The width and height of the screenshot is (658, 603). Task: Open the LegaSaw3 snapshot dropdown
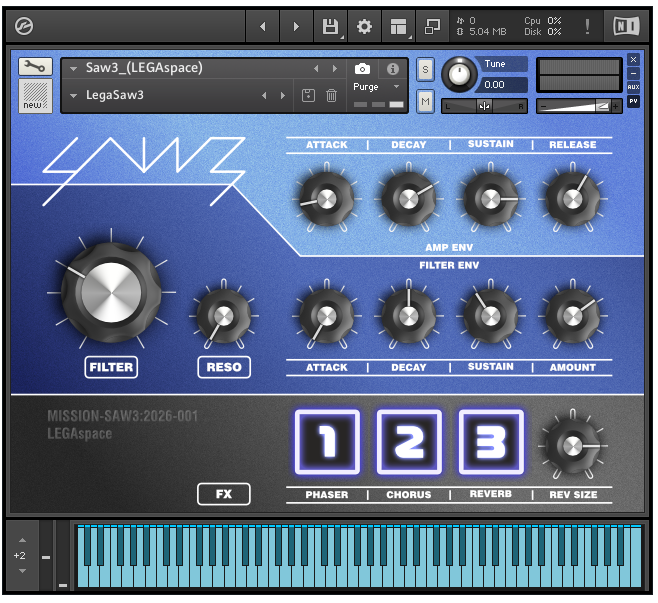[x=75, y=96]
